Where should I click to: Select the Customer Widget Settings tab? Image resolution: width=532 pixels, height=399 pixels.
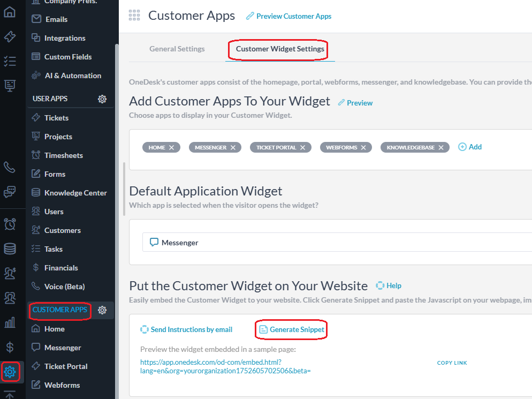tap(280, 49)
